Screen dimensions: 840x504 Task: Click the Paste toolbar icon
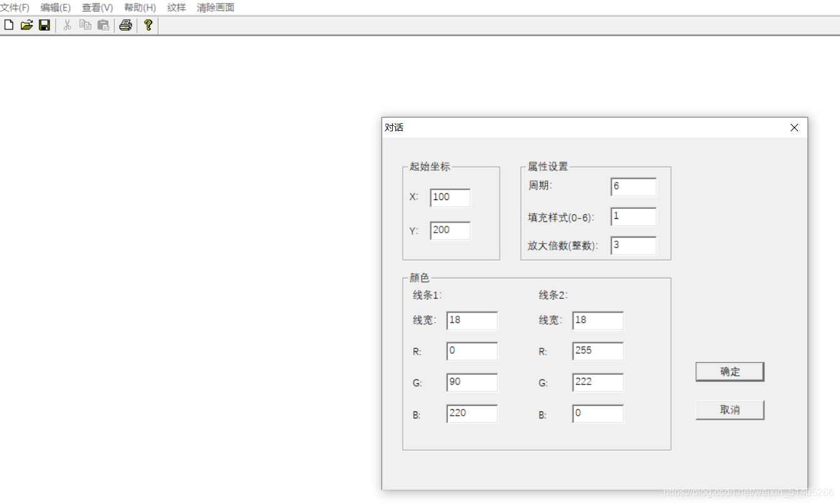tap(103, 25)
